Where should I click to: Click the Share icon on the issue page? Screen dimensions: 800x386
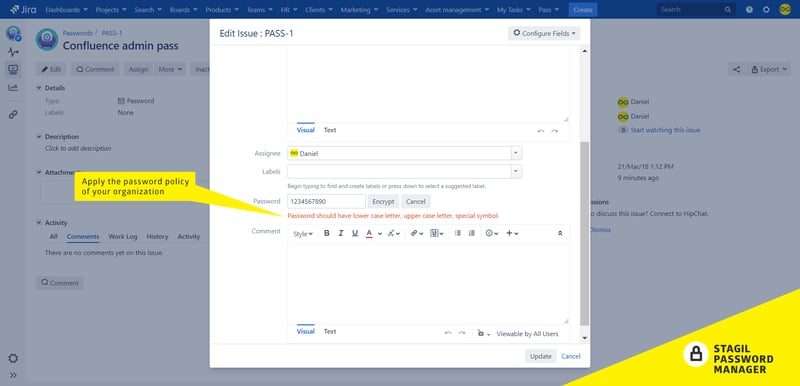[x=736, y=69]
